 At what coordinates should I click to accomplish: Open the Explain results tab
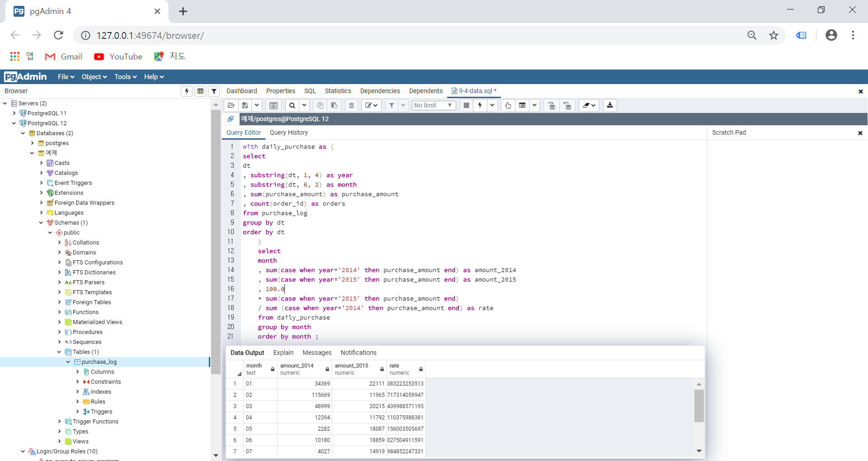(283, 353)
